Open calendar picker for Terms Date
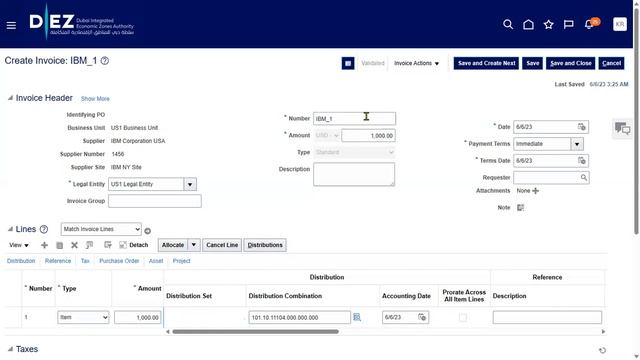 pyautogui.click(x=582, y=161)
